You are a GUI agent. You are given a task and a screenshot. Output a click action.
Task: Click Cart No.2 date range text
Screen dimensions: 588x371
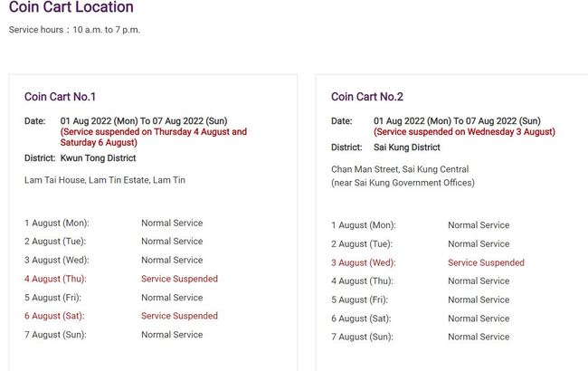coord(457,120)
